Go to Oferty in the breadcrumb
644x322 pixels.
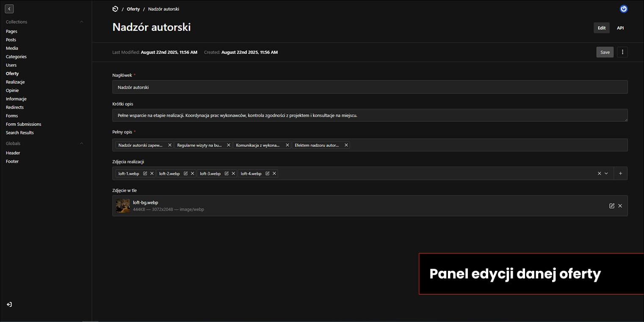tap(133, 9)
